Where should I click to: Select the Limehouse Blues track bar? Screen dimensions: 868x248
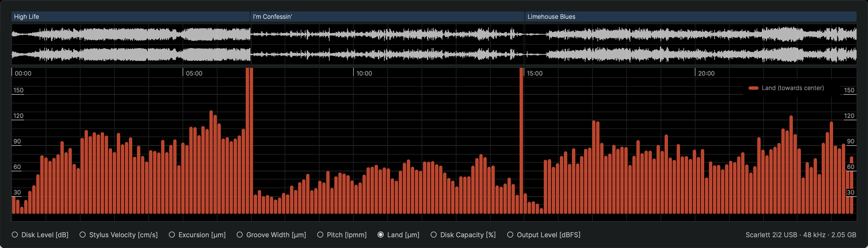(690, 16)
